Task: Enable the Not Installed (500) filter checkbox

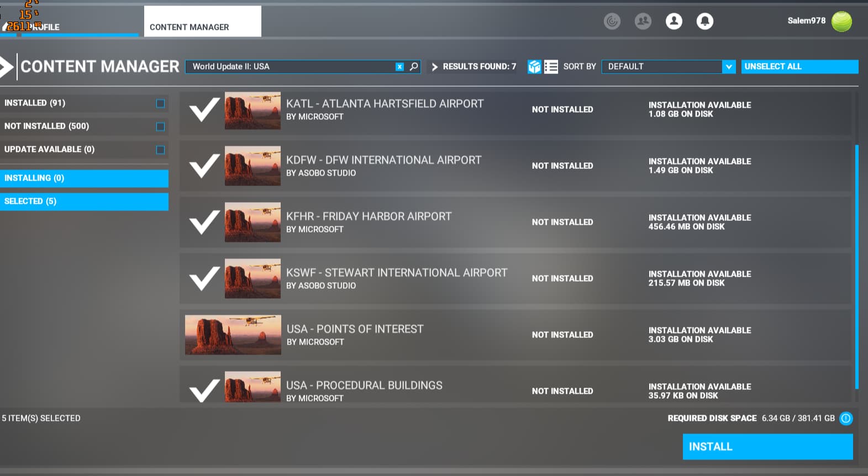Action: pos(160,126)
